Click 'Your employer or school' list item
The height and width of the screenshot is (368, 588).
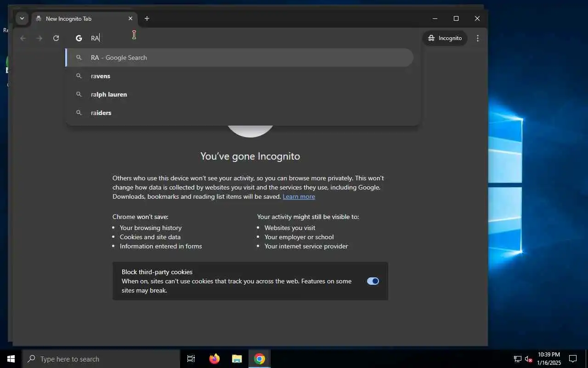pos(299,237)
